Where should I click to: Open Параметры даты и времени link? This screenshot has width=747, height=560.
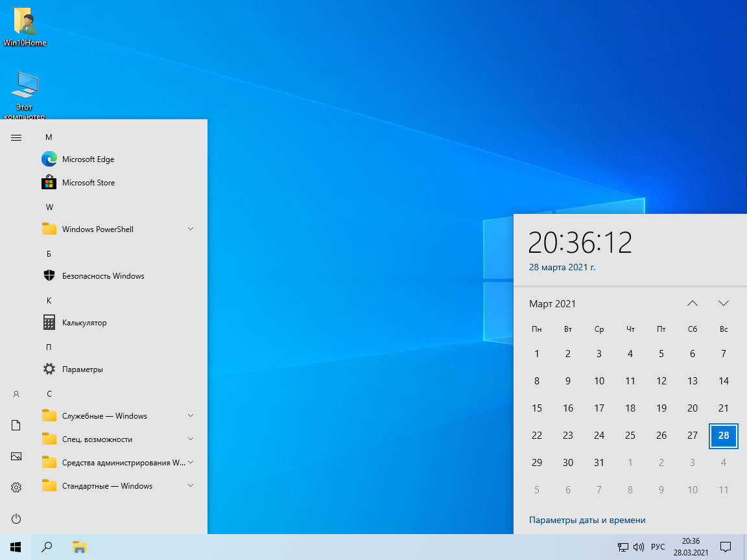587,520
